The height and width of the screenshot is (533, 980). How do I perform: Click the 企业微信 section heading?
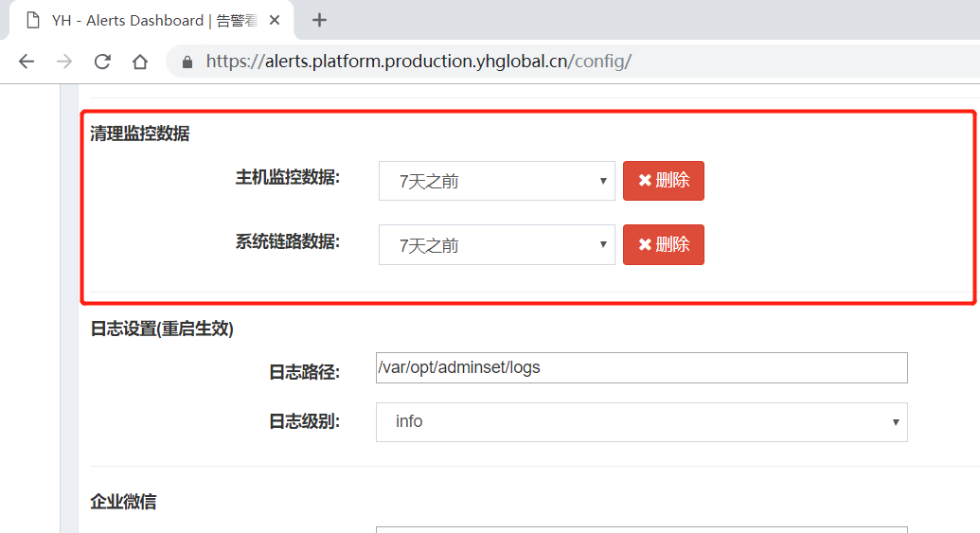pos(123,502)
